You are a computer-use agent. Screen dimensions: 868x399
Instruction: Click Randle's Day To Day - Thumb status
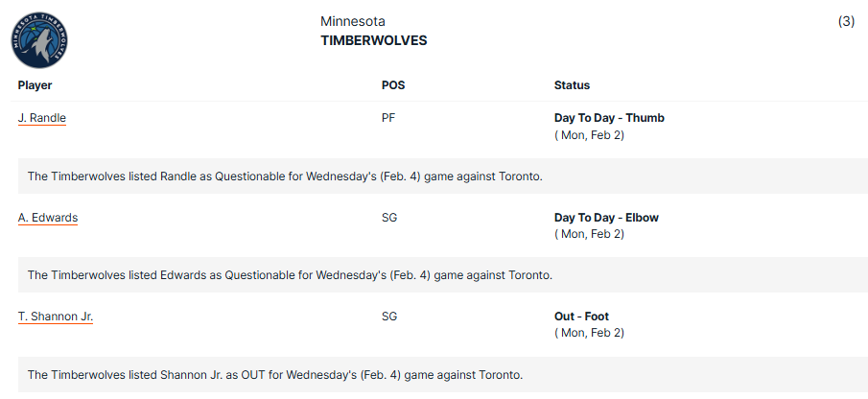pos(609,118)
